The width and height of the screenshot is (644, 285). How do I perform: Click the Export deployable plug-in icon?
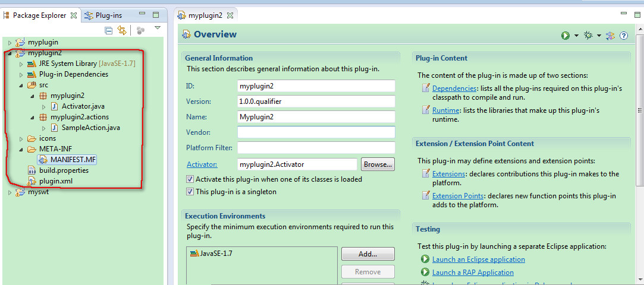(610, 36)
